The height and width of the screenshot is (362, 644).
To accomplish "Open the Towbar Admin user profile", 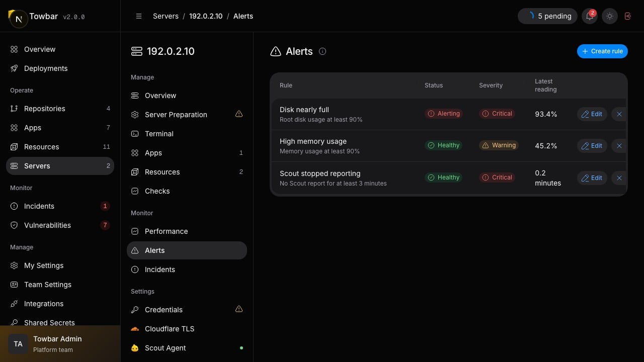I will [x=60, y=344].
